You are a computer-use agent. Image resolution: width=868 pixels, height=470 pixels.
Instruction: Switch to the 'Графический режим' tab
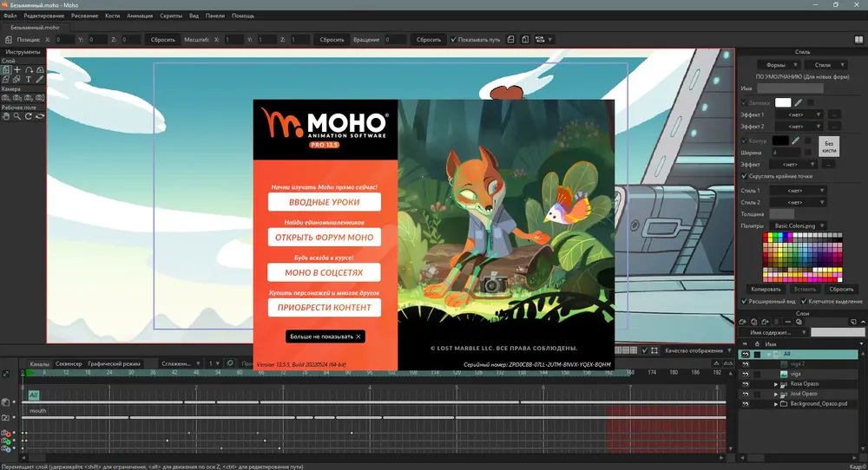pyautogui.click(x=114, y=364)
